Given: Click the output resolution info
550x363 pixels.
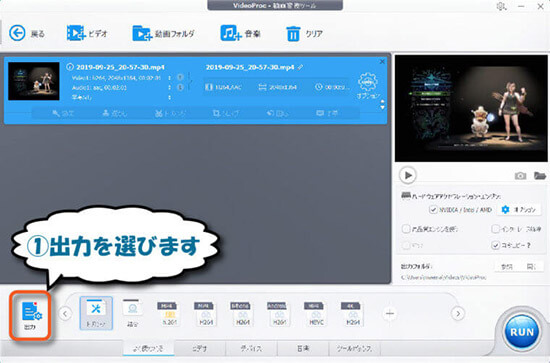Looking at the screenshot, I should (278, 87).
